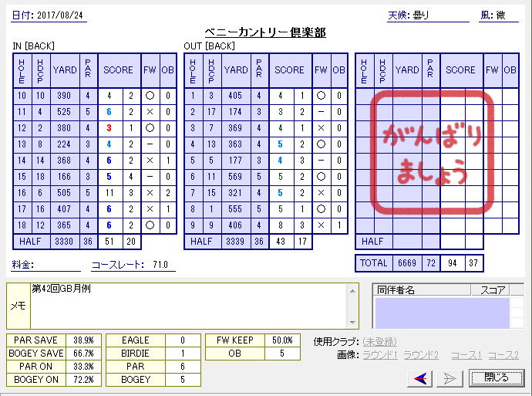Click BOGEY ON value 72.2%

coord(83,380)
